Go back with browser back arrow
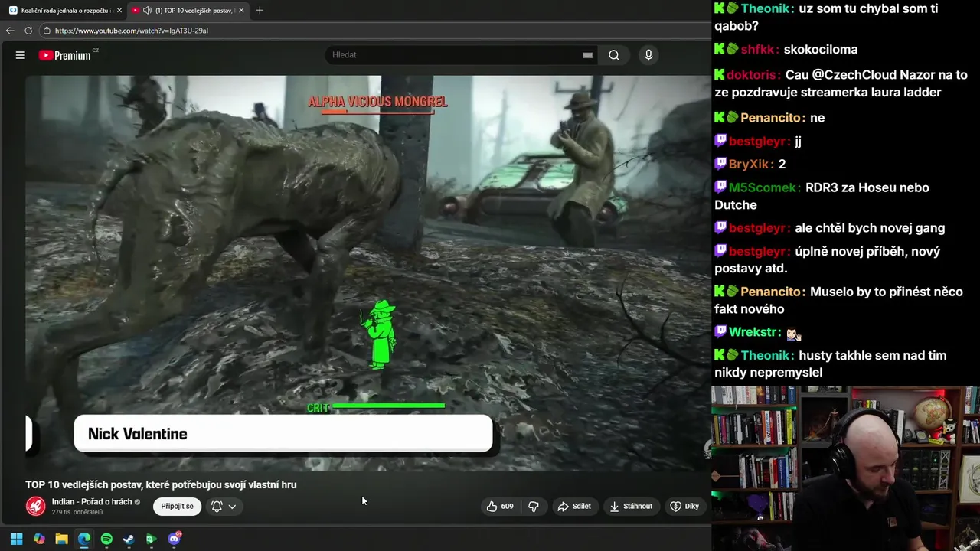The width and height of the screenshot is (980, 551). (x=10, y=31)
